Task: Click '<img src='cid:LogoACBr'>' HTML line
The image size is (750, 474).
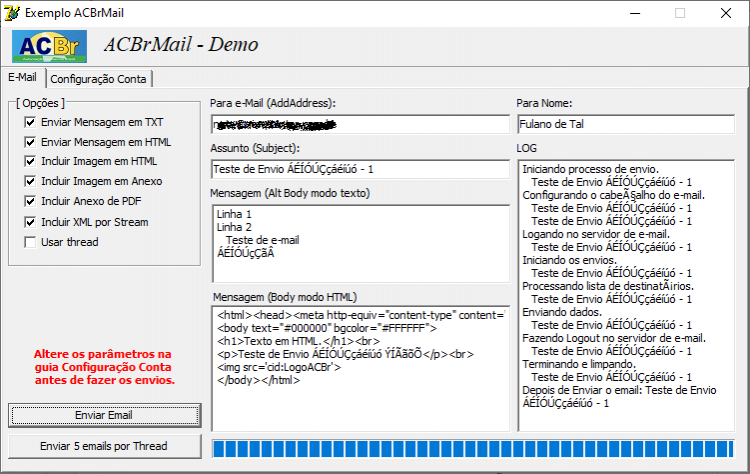Action: pyautogui.click(x=279, y=367)
